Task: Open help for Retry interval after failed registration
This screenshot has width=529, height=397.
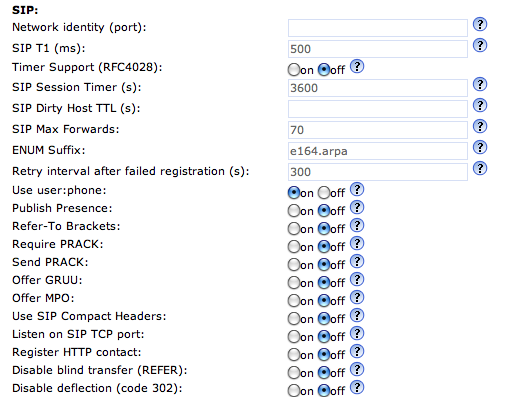Action: (x=480, y=168)
